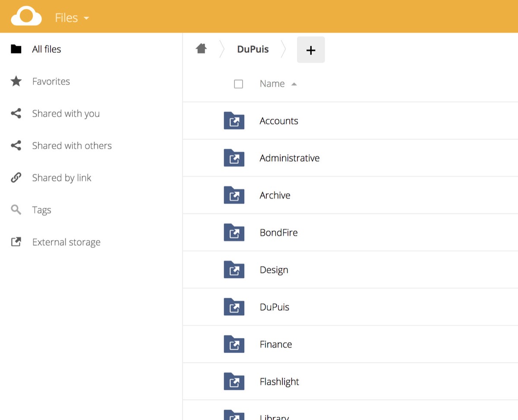Open the BondFire folder

[x=278, y=233]
